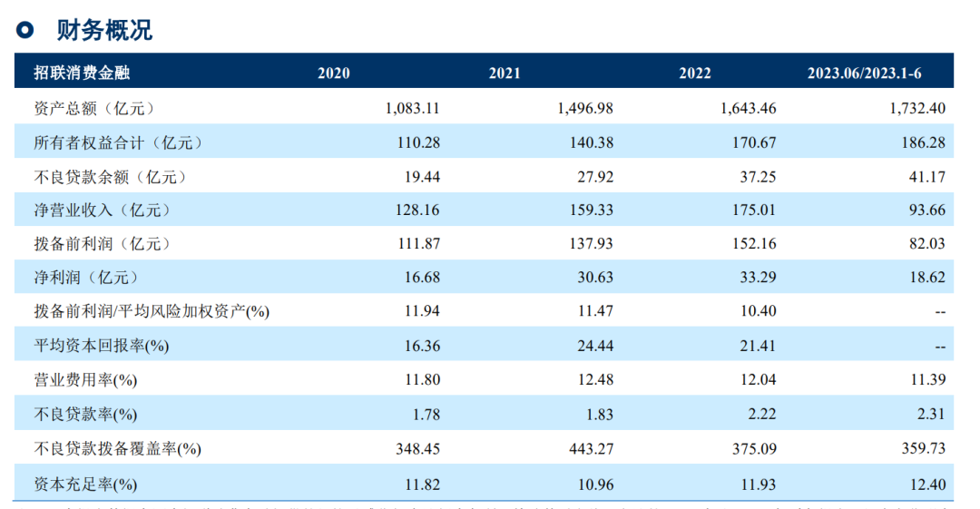Click the 营业费用率 row label
Image resolution: width=980 pixels, height=509 pixels.
(x=84, y=380)
